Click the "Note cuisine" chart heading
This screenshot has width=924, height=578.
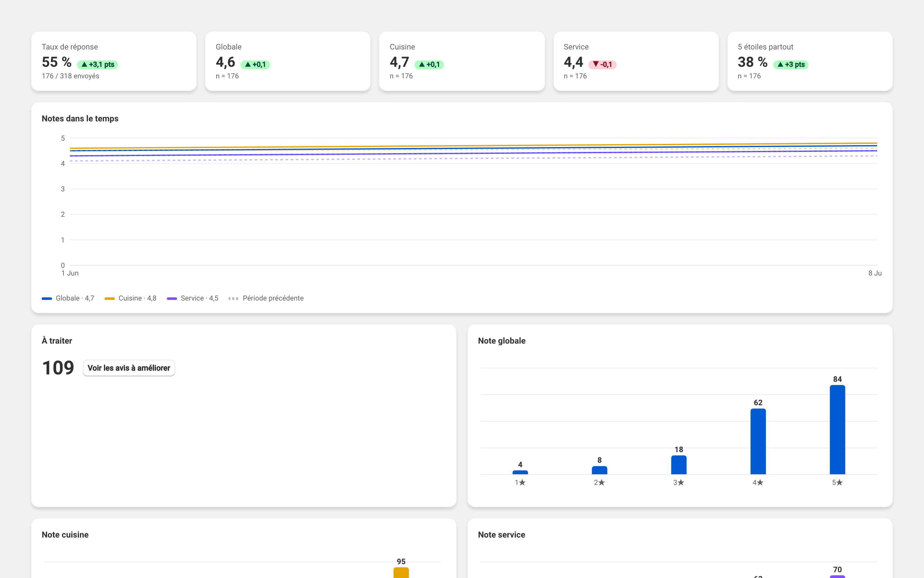tap(65, 534)
